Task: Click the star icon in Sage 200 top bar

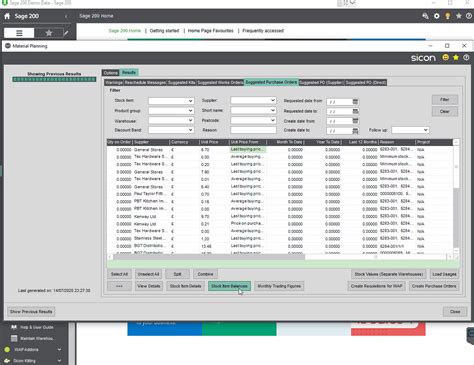Action: click(459, 16)
